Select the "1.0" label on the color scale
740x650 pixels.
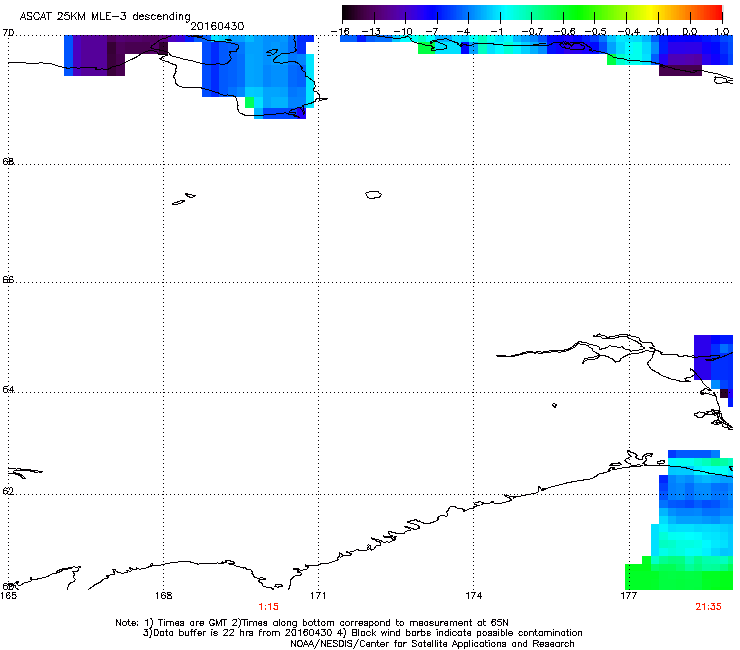click(722, 32)
